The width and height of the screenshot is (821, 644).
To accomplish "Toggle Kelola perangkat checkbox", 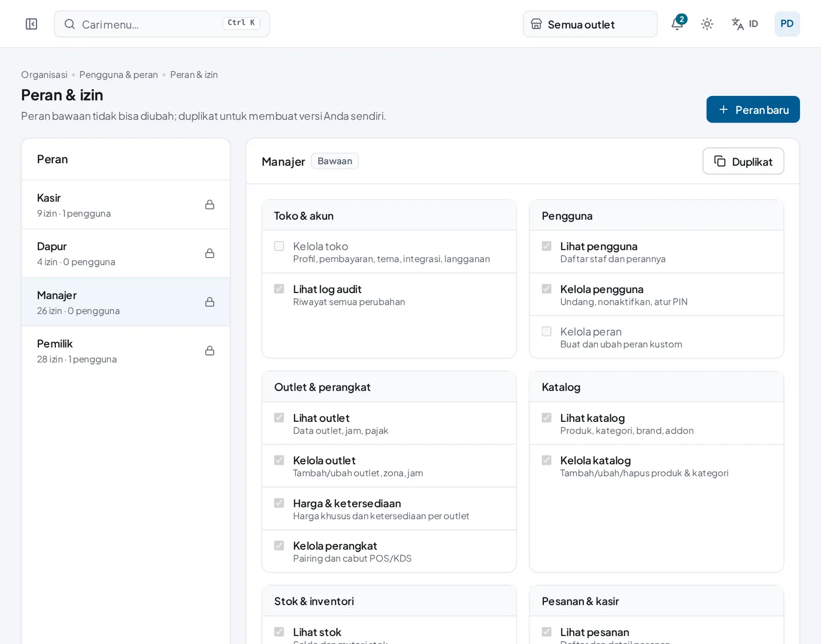I will [279, 545].
